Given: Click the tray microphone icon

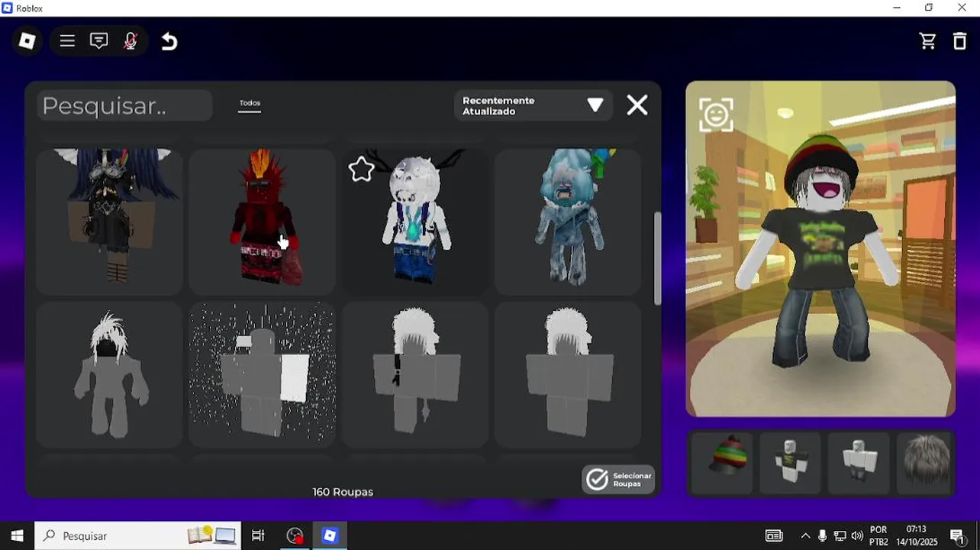Looking at the screenshot, I should click(822, 536).
